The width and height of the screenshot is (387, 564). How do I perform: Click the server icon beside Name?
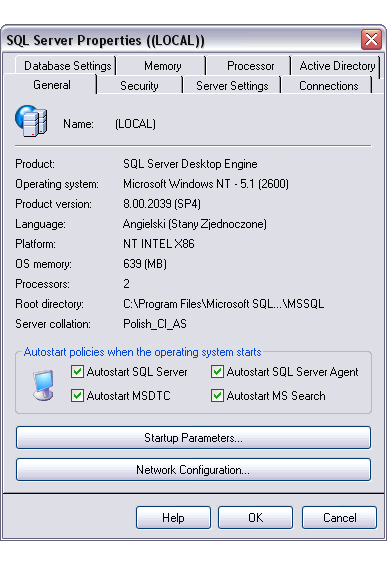coord(31,121)
